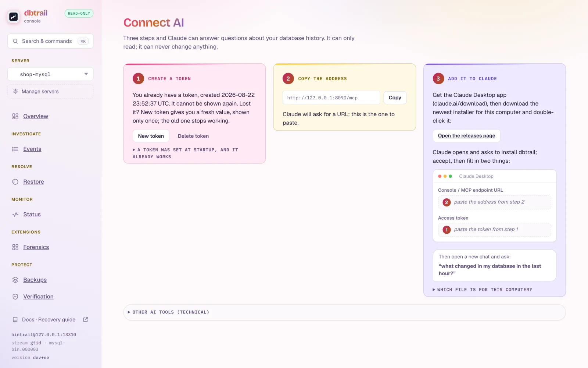This screenshot has height=368, width=588.
Task: Click the Forensics grid icon
Action: tap(15, 247)
